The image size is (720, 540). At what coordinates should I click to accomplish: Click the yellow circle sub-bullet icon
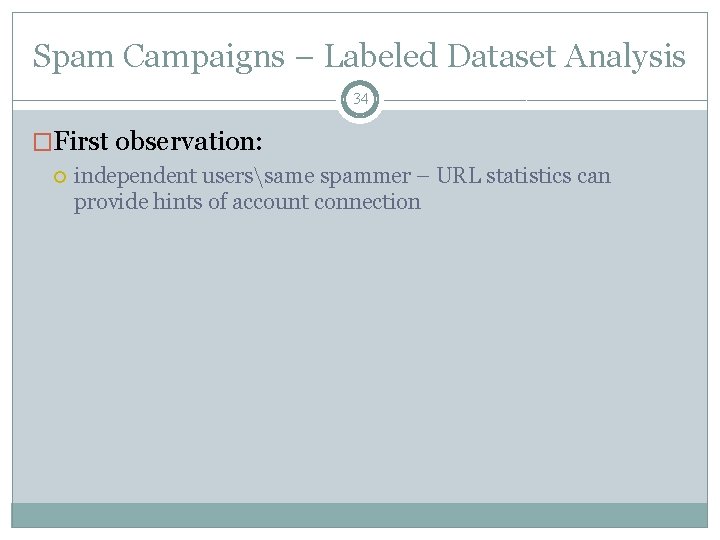(60, 177)
